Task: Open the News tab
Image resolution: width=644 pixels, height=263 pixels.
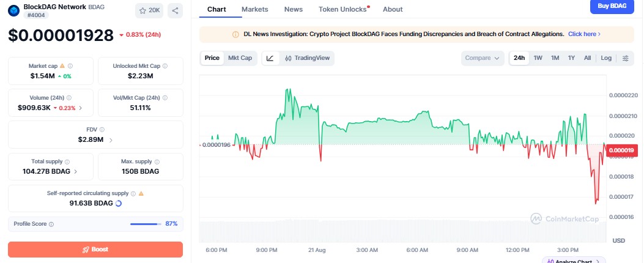Action: [x=293, y=9]
